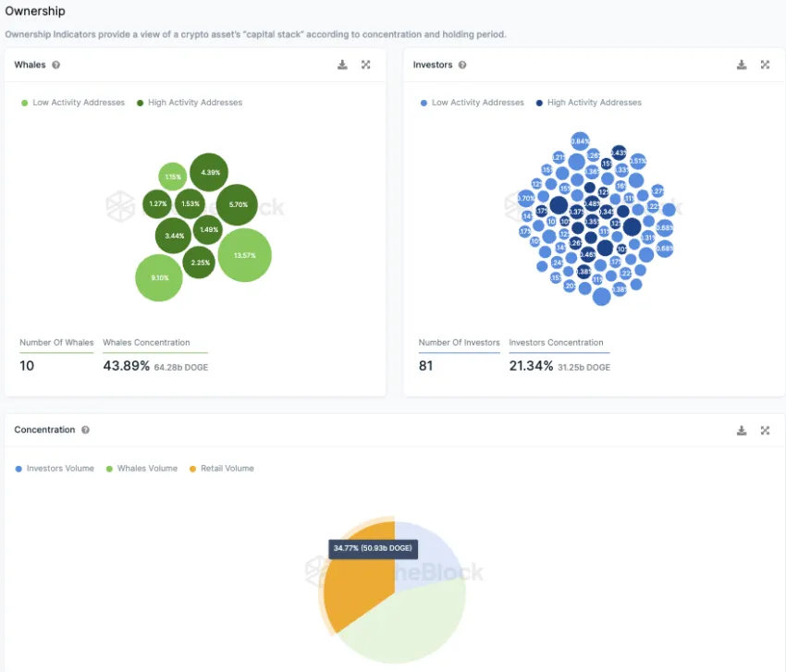The width and height of the screenshot is (786, 672).
Task: Expand the Investors chart to fullscreen
Action: pyautogui.click(x=765, y=65)
